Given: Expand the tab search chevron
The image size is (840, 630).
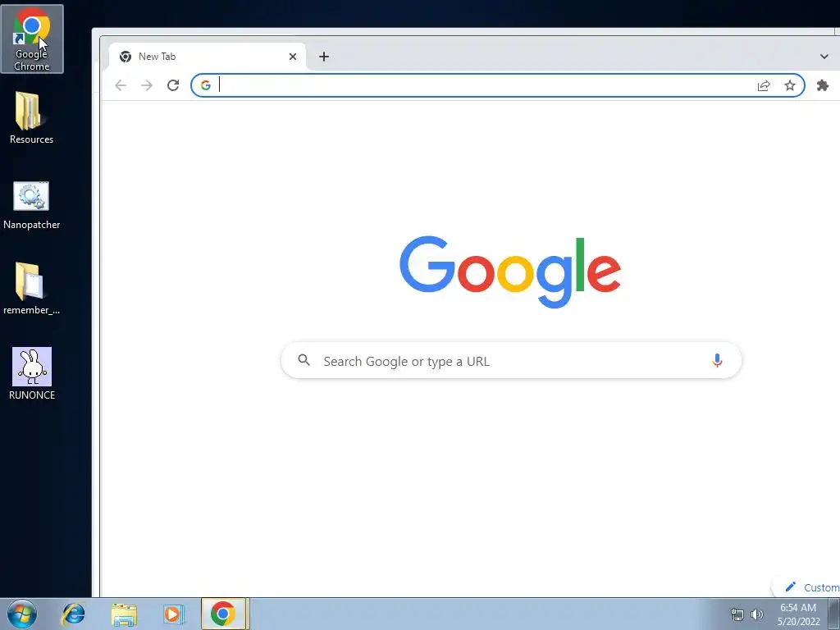Looking at the screenshot, I should pyautogui.click(x=824, y=57).
